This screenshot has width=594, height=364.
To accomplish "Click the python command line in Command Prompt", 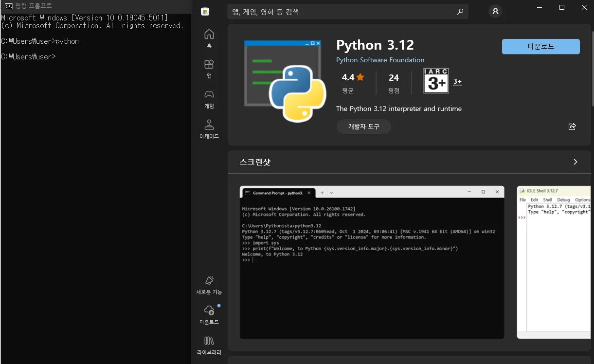I will [40, 41].
